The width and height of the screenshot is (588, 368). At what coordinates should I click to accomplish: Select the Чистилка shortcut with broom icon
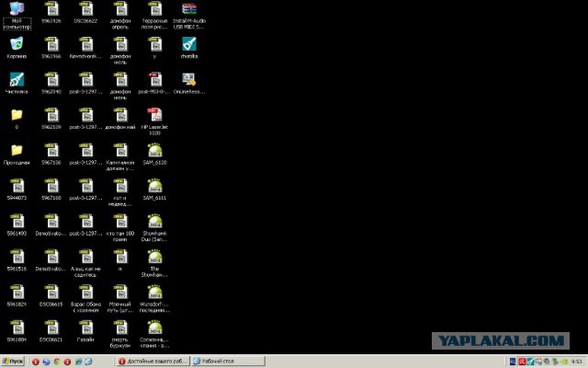point(17,83)
